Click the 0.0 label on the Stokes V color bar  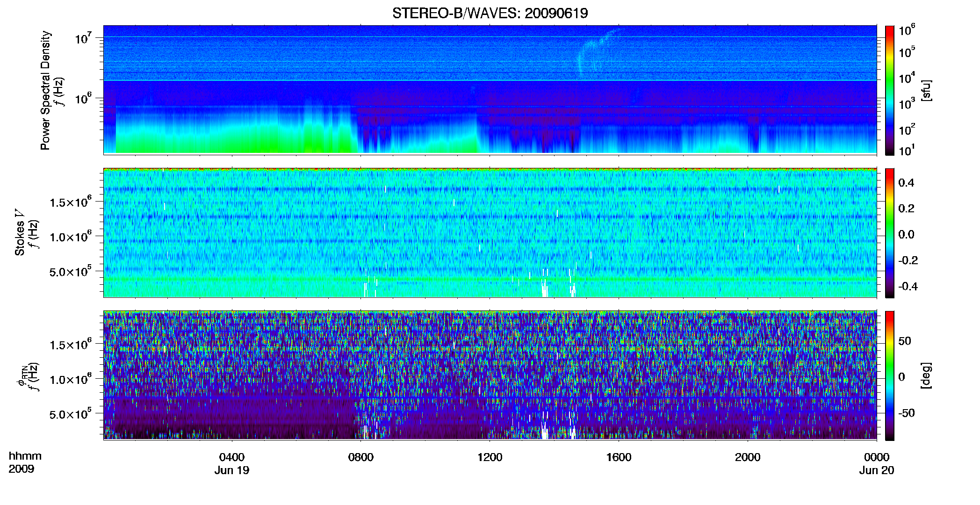click(906, 234)
